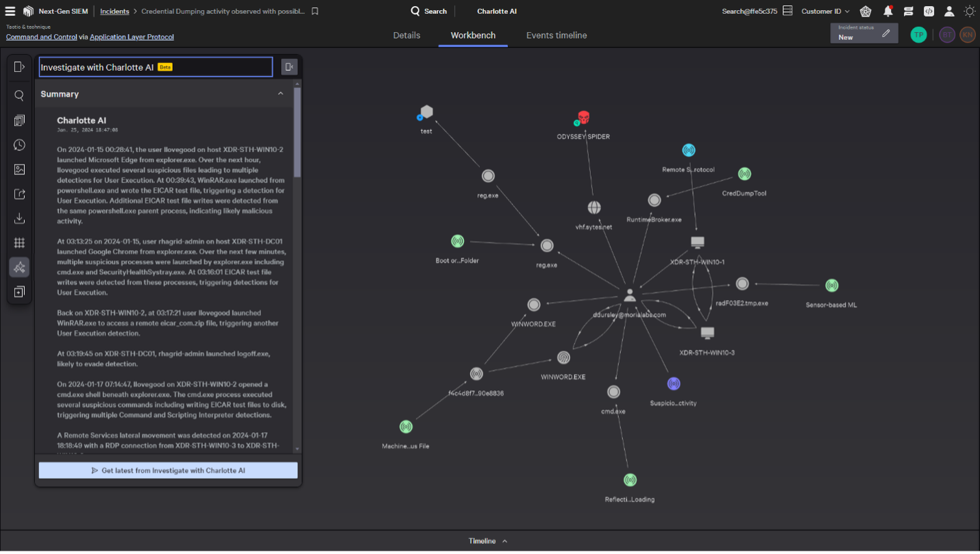Switch to the Events timeline tab
The width and height of the screenshot is (980, 554).
tap(556, 35)
